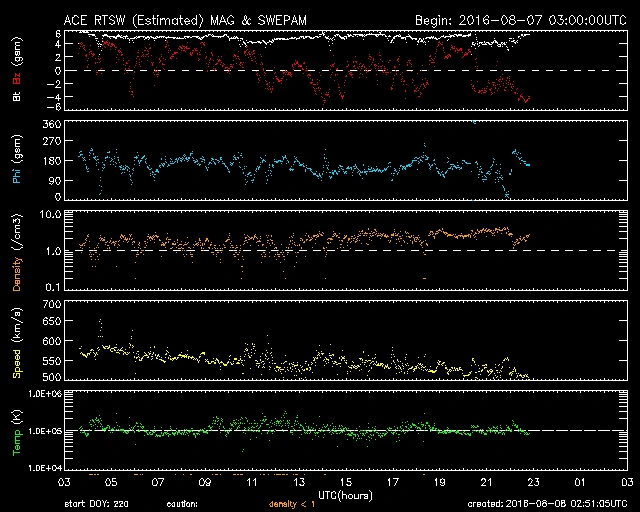The image size is (640, 512).
Task: Click the "01" hour label on the time axis
Action: [580, 482]
